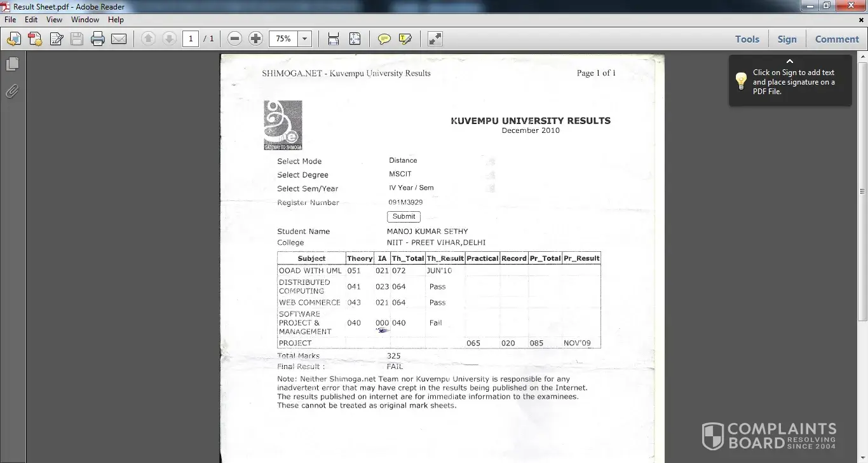Click the "IV Year / Sem" value

click(411, 188)
